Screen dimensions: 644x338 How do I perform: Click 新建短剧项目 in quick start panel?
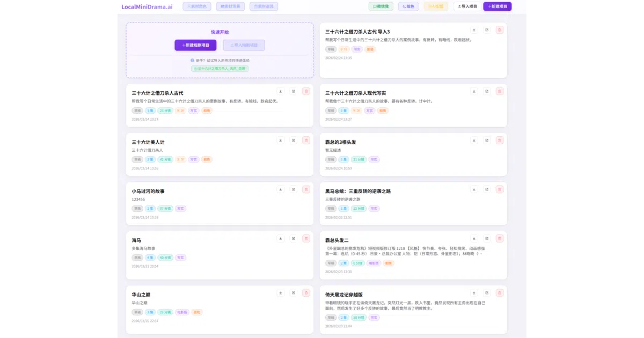195,45
